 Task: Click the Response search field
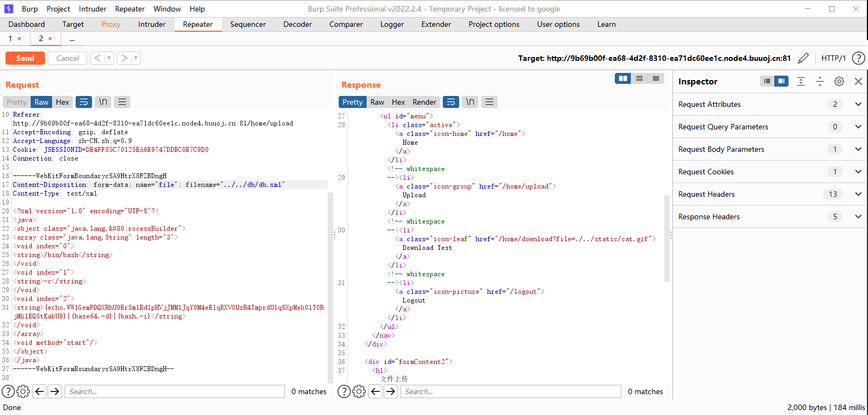(x=511, y=391)
